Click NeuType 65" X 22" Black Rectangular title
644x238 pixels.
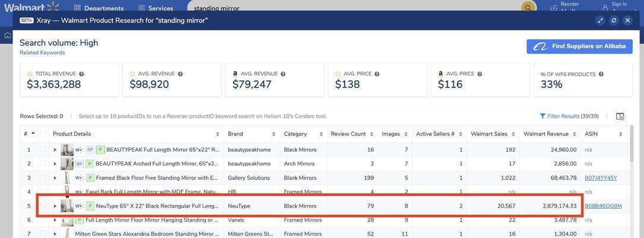coord(157,205)
